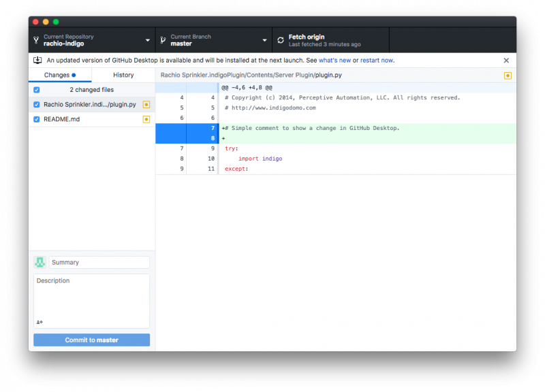The height and width of the screenshot is (392, 545).
Task: Click the diff file path header plugin.py
Action: pyautogui.click(x=251, y=75)
